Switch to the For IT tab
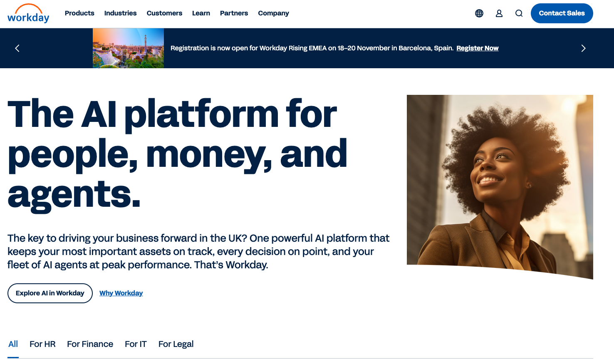The image size is (614, 364). point(136,344)
